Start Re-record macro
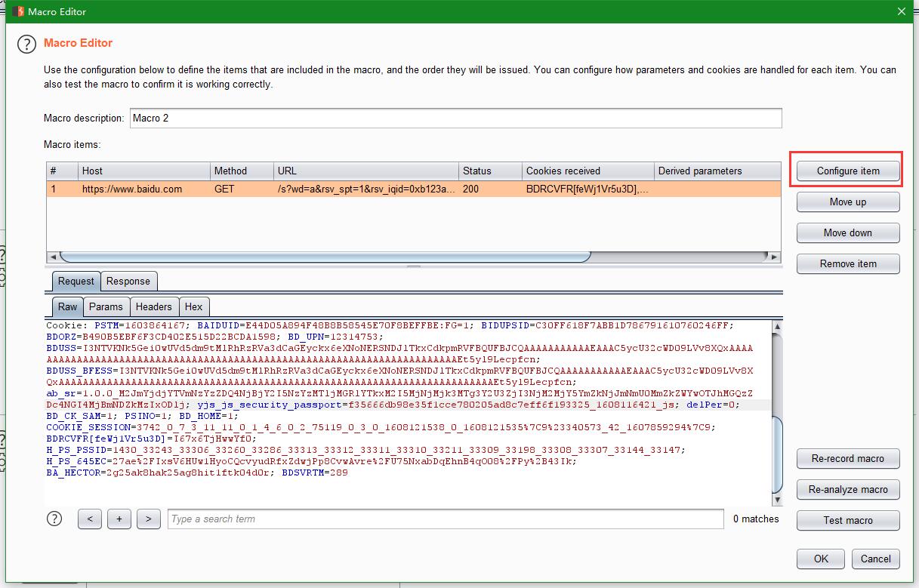The width and height of the screenshot is (919, 588). point(847,458)
